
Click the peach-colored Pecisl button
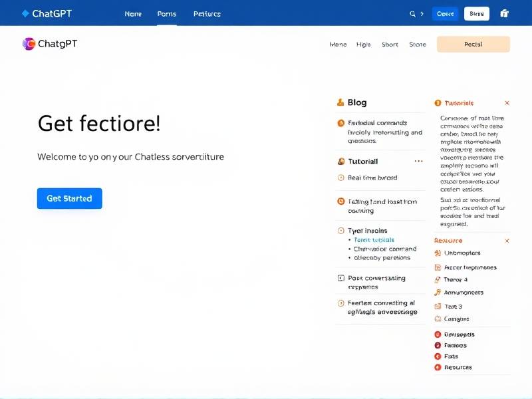click(473, 45)
